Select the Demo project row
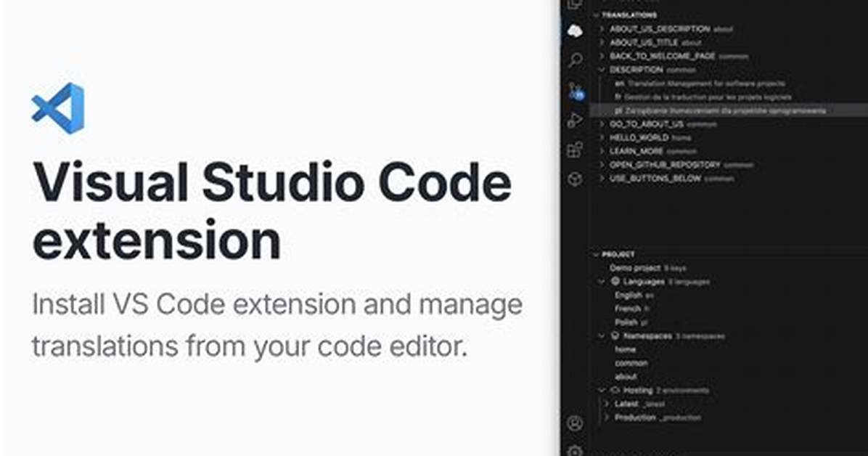 (x=647, y=268)
